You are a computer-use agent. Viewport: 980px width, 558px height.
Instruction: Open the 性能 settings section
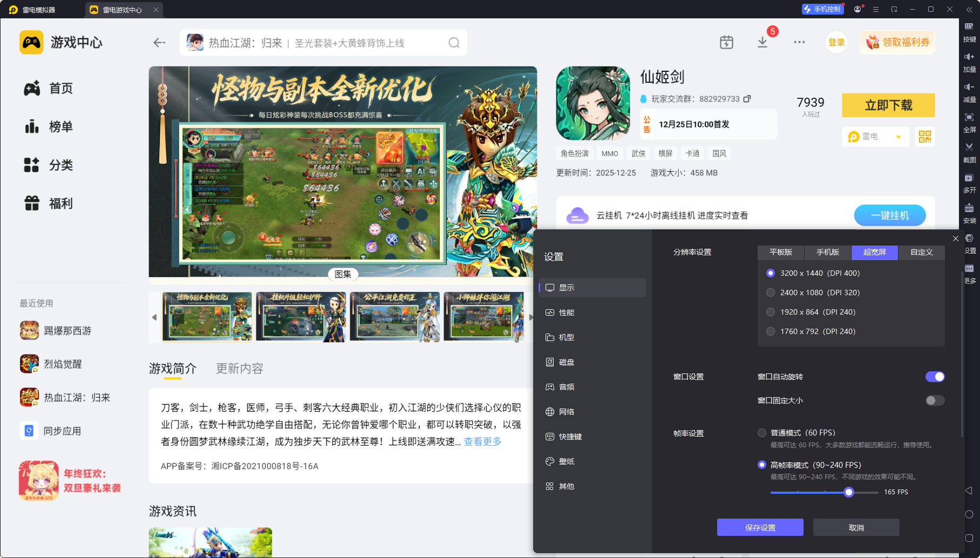point(593,312)
